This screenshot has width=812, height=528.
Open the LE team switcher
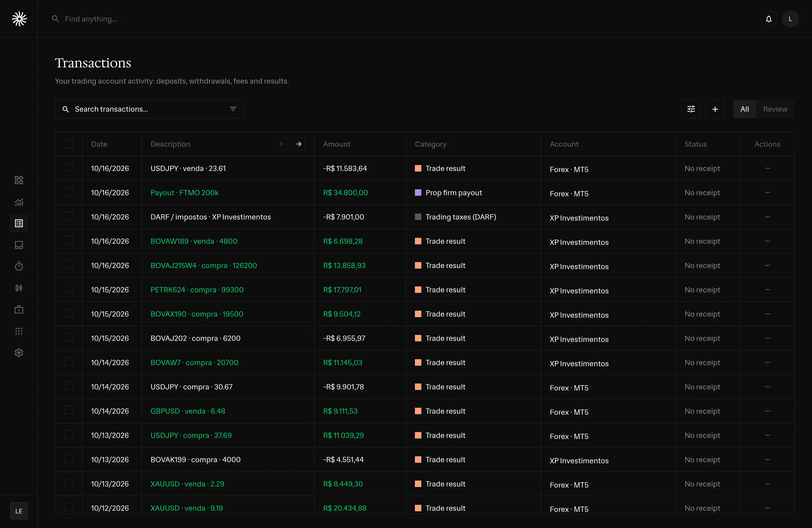(19, 511)
